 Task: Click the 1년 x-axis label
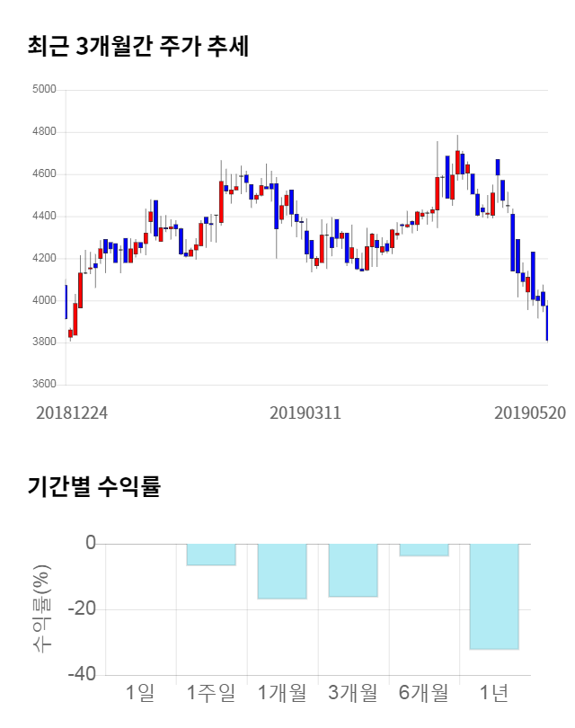tap(494, 692)
